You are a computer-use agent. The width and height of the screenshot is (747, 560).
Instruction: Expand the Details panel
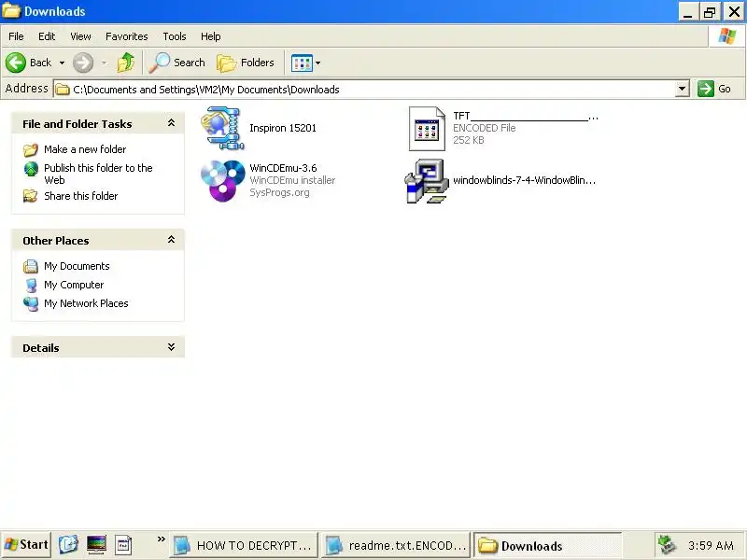point(171,347)
